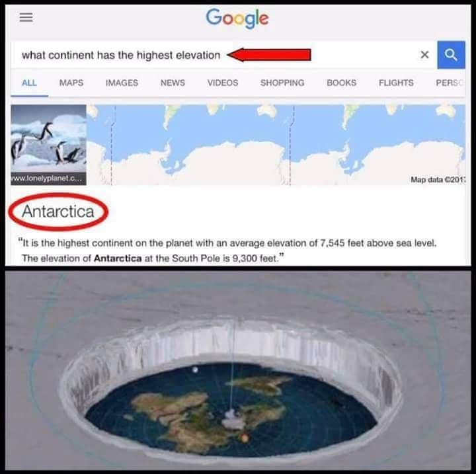Go to the SHOPPING tab
Viewport: 476px width, 474px height.
[282, 83]
